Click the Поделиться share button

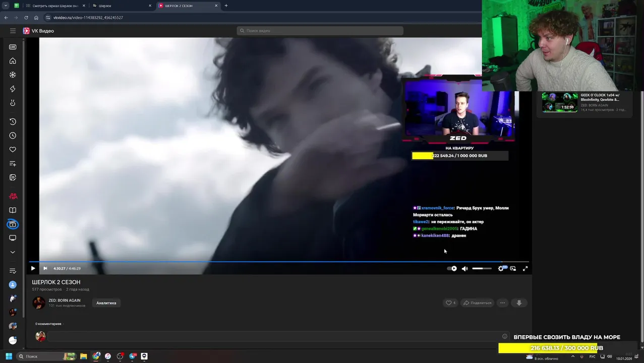pos(477,303)
